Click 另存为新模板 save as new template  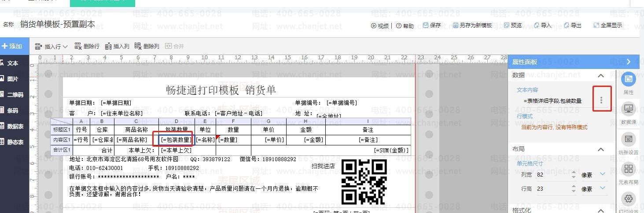pyautogui.click(x=472, y=25)
